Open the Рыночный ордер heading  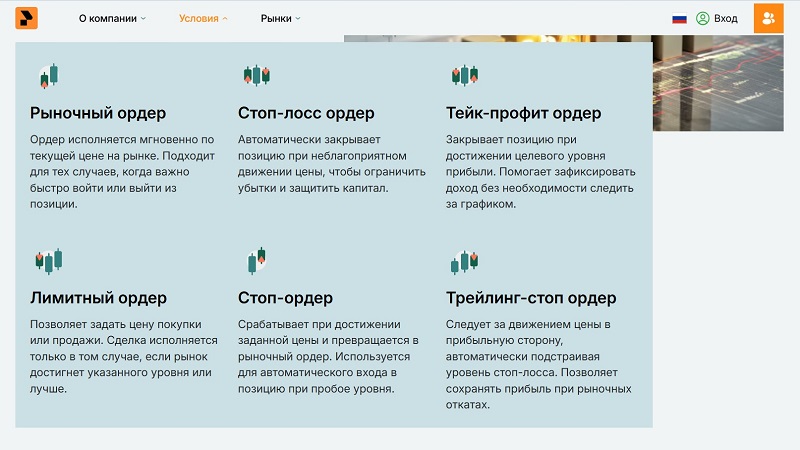tap(98, 113)
